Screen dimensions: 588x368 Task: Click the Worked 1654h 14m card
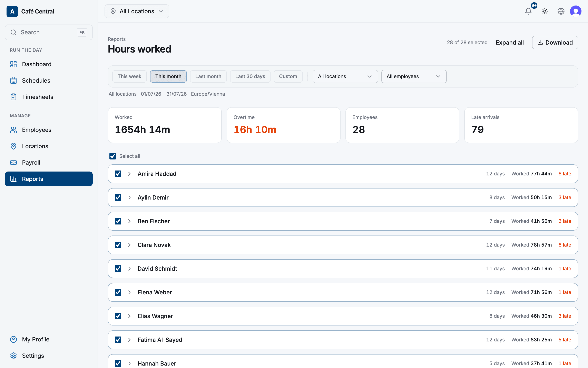click(165, 125)
